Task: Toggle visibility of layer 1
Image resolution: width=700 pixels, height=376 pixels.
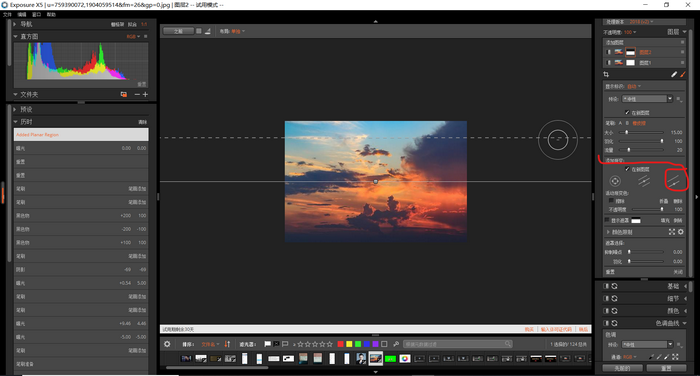Action: (x=608, y=63)
